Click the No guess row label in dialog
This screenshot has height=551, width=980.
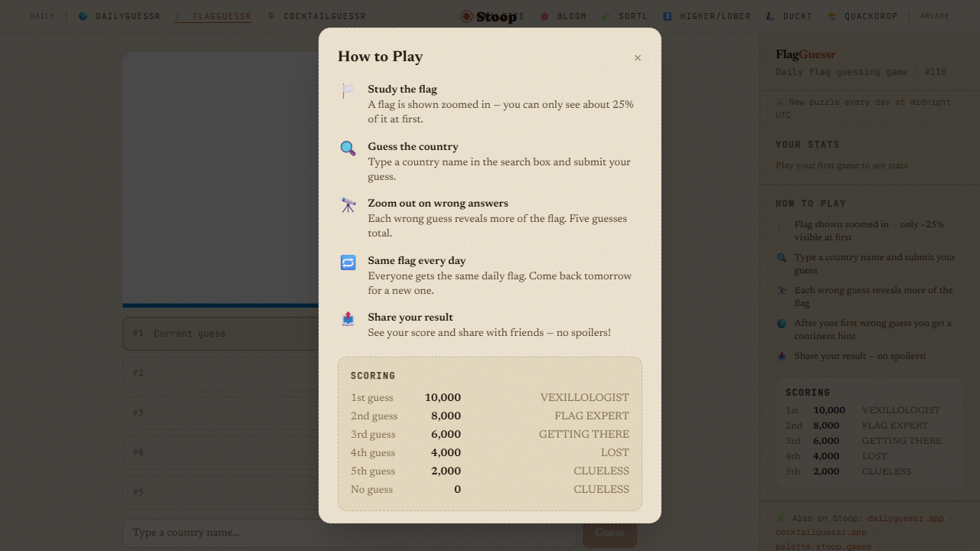click(x=371, y=490)
